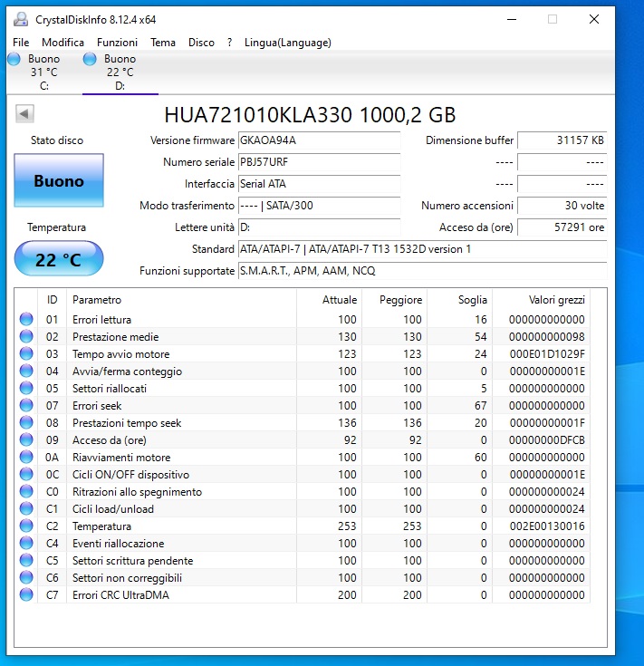
Task: Click status orb for Riavviamenti motore row
Action: tap(26, 457)
